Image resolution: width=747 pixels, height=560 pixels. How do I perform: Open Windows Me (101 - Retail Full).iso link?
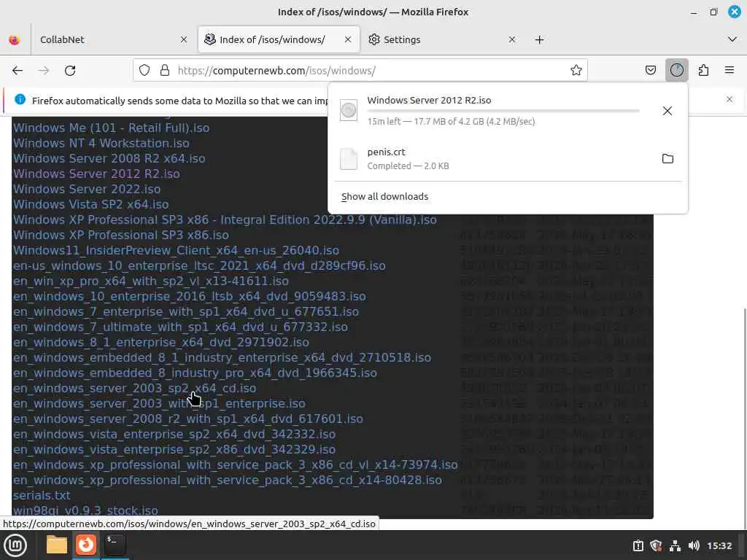111,128
